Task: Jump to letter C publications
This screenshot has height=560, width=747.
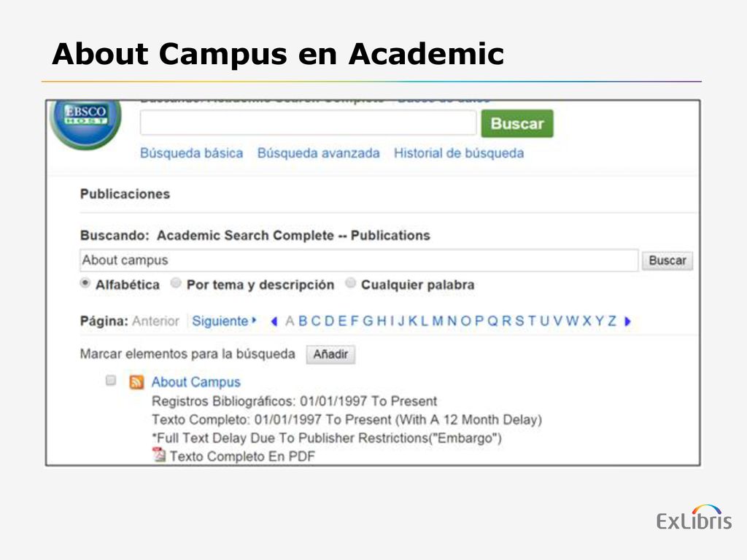Action: [x=316, y=322]
